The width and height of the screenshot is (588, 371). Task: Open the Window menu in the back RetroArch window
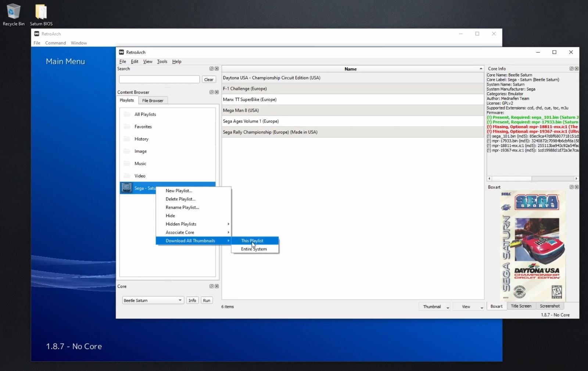pyautogui.click(x=79, y=43)
